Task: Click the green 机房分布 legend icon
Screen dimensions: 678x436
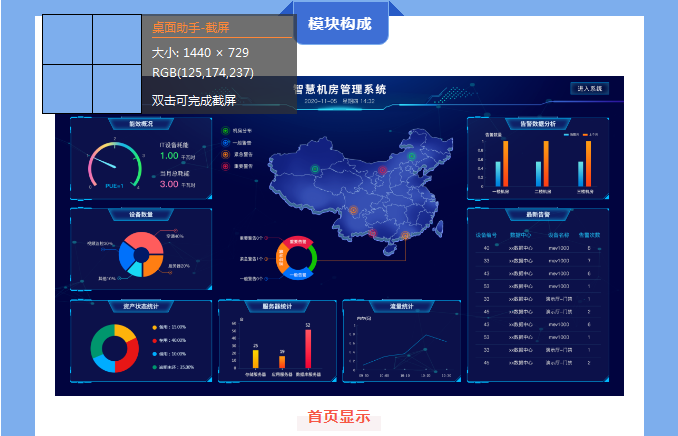Action: [x=225, y=131]
